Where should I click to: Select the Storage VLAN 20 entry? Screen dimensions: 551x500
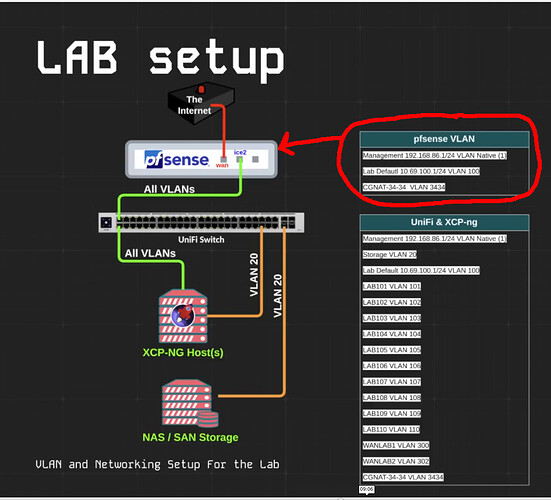(390, 255)
